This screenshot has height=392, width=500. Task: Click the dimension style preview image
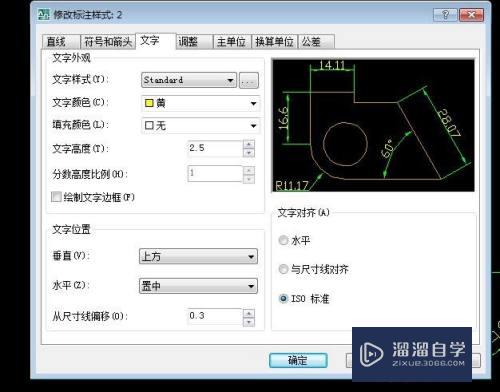click(373, 125)
